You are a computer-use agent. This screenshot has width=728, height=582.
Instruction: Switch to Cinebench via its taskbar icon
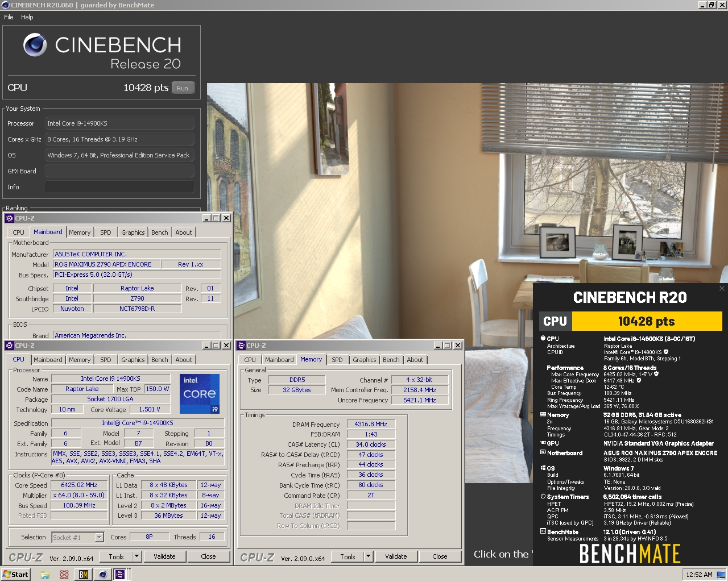point(103,575)
